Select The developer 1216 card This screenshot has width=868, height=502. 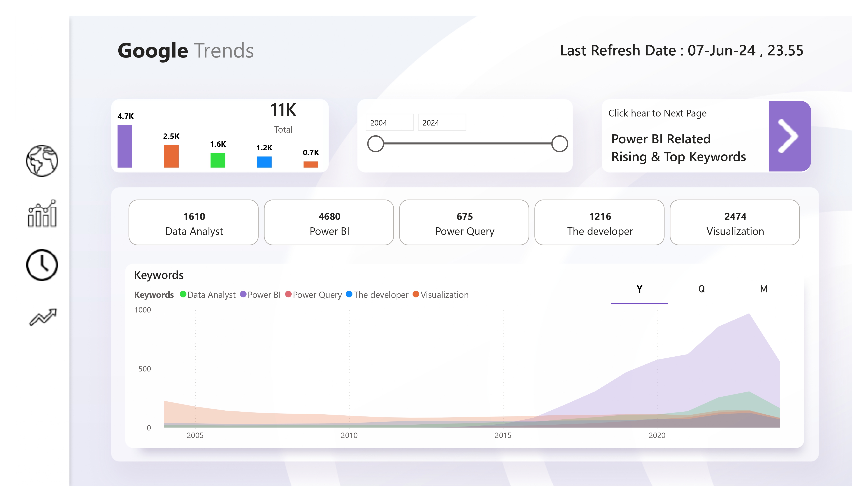tap(600, 223)
